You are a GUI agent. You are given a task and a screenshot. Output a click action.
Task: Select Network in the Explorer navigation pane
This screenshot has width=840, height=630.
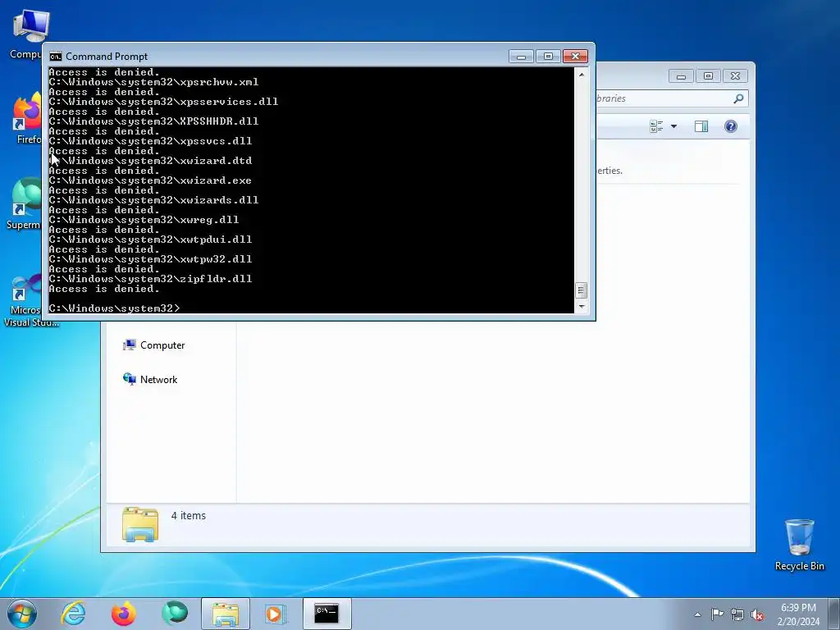151,379
